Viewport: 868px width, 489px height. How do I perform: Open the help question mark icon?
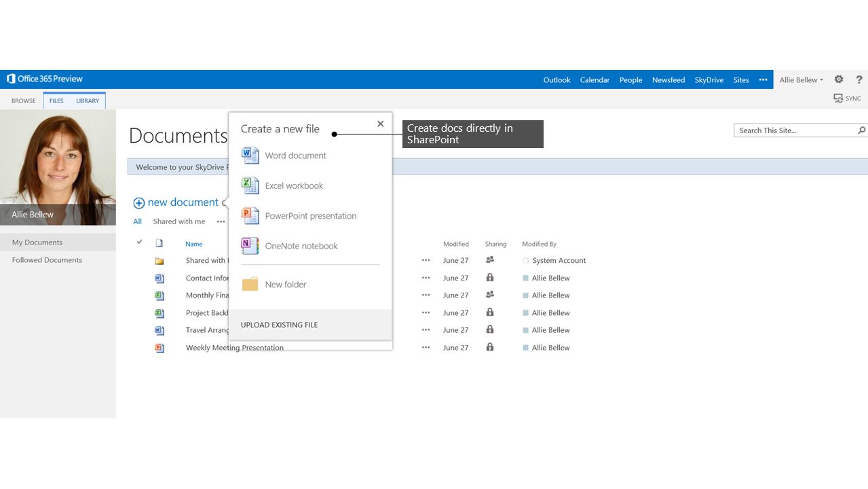click(x=859, y=79)
